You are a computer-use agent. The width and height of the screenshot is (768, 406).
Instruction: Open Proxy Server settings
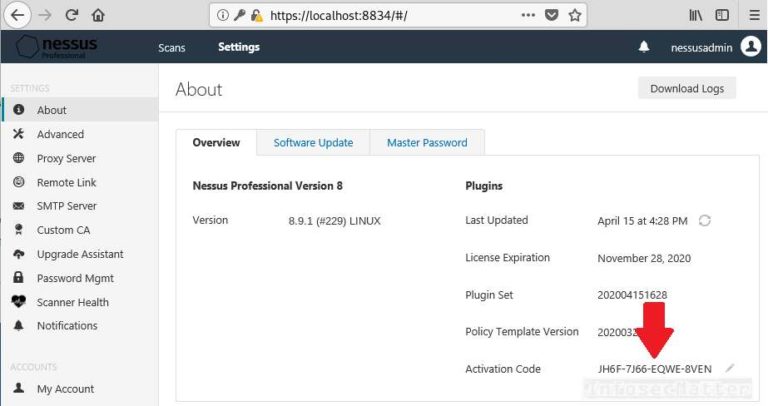click(66, 158)
